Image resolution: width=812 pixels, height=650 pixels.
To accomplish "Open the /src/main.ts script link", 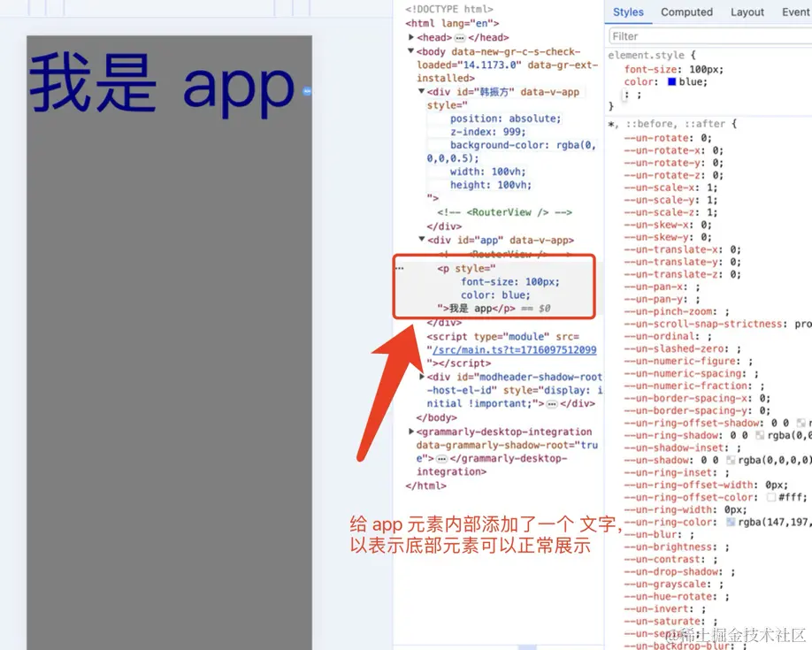I will pyautogui.click(x=514, y=349).
